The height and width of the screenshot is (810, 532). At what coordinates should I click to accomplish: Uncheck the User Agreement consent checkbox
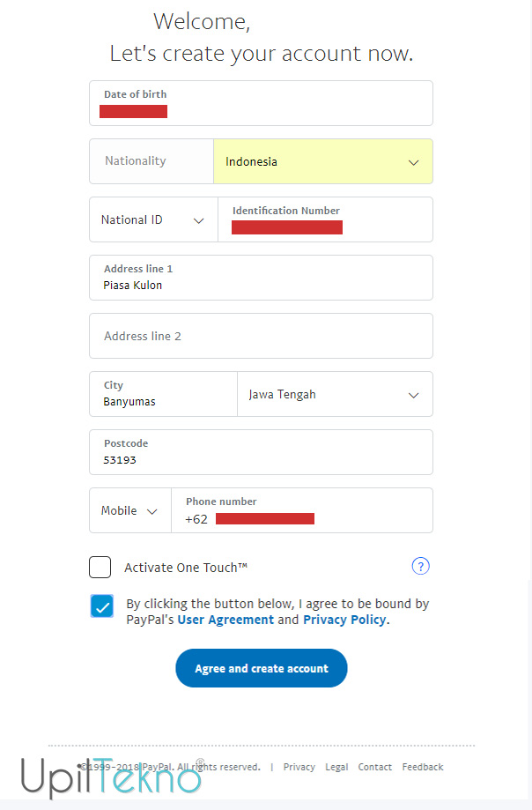[101, 606]
